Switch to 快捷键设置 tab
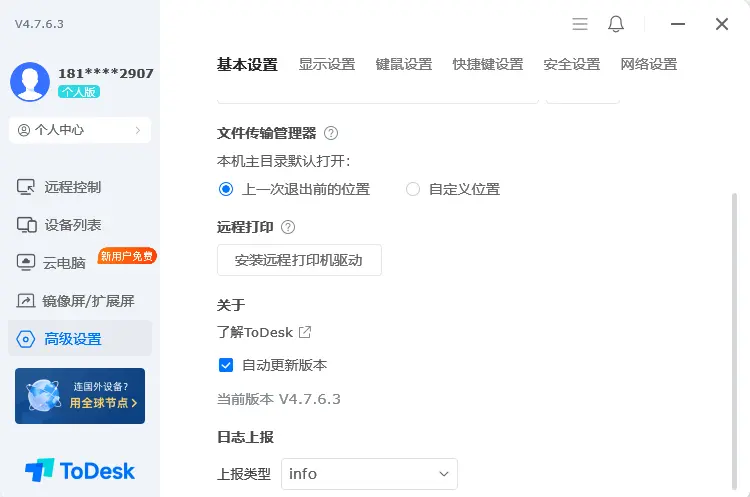750x497 pixels. (488, 65)
